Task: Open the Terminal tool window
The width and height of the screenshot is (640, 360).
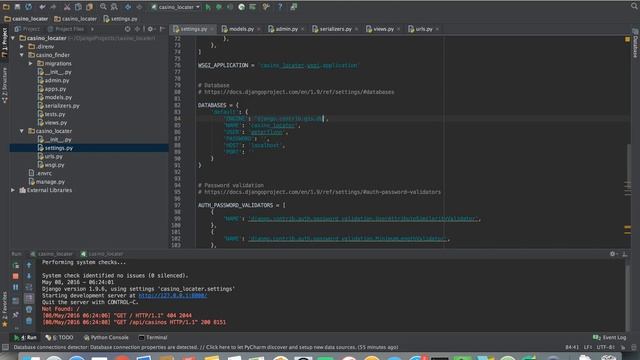Action: [153, 338]
